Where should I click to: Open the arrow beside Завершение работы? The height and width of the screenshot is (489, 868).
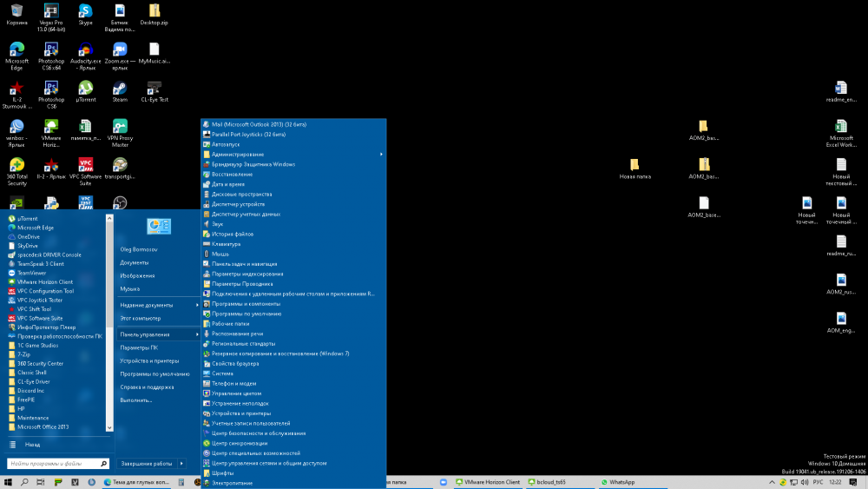[181, 464]
